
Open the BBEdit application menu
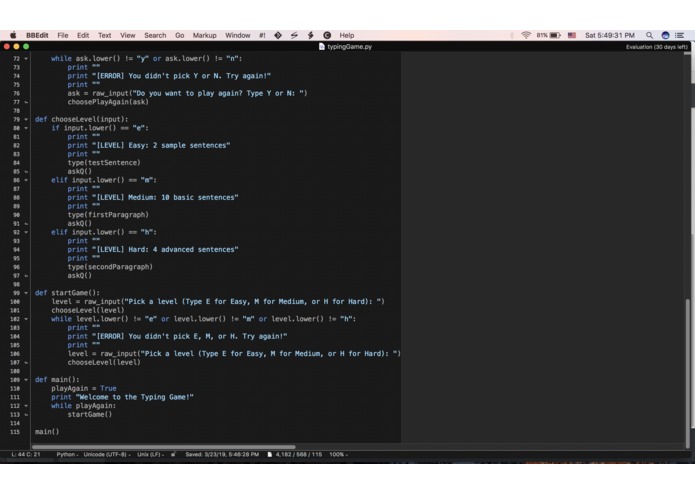pos(37,35)
